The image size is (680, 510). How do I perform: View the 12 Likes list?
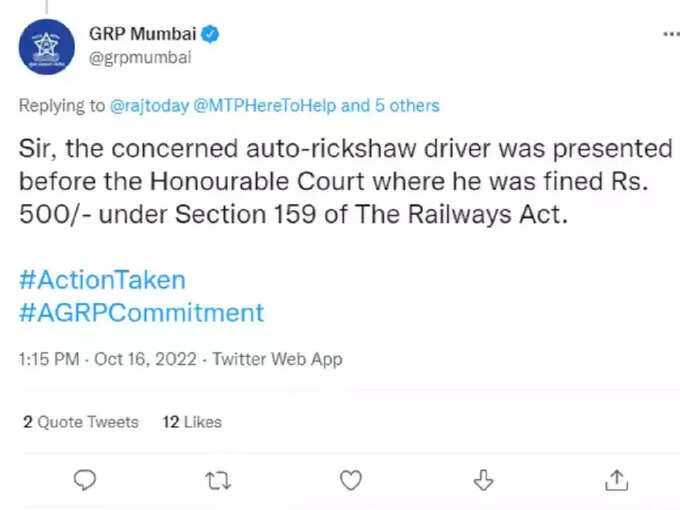[x=192, y=422]
